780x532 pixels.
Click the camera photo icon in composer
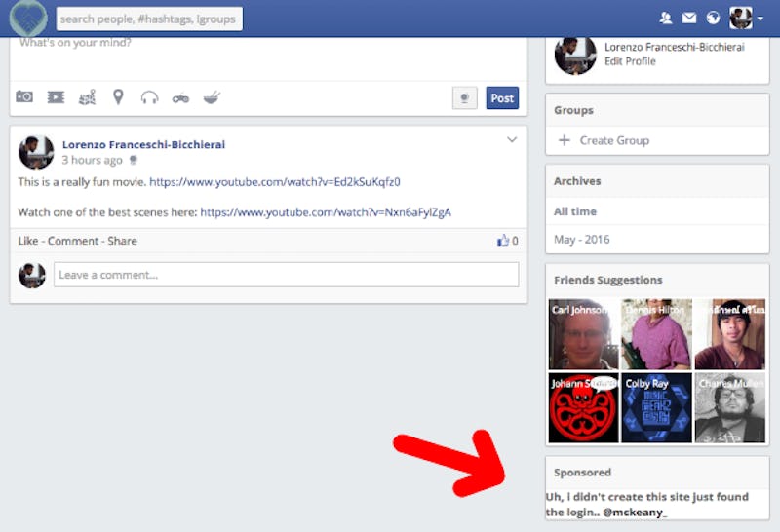[24, 97]
